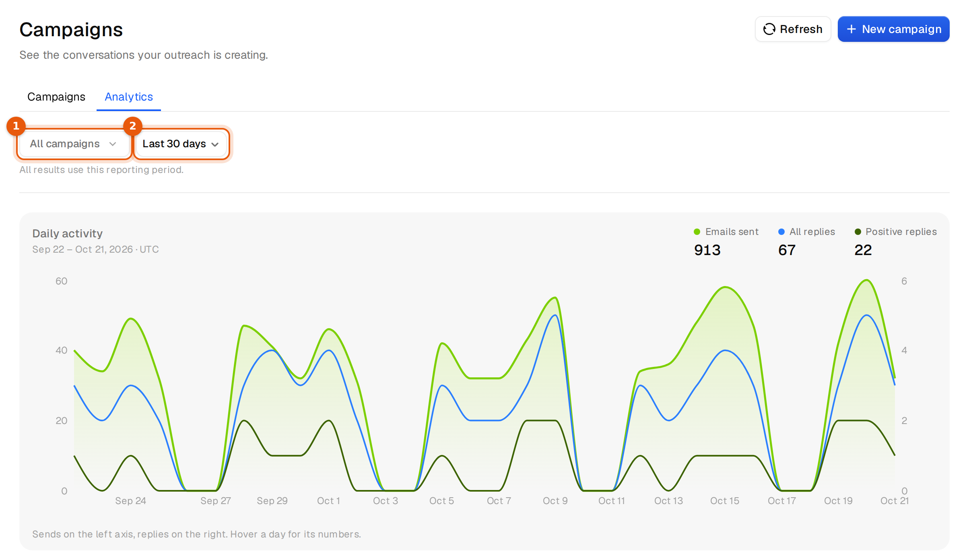Click the Sep 27 axis label
This screenshot has height=560, width=969.
pyautogui.click(x=216, y=501)
